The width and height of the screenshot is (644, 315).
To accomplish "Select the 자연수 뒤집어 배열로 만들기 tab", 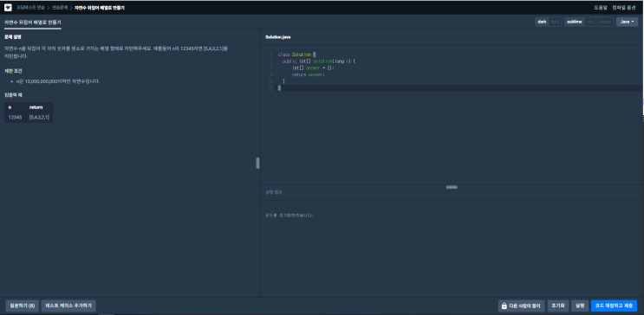I will (x=32, y=22).
